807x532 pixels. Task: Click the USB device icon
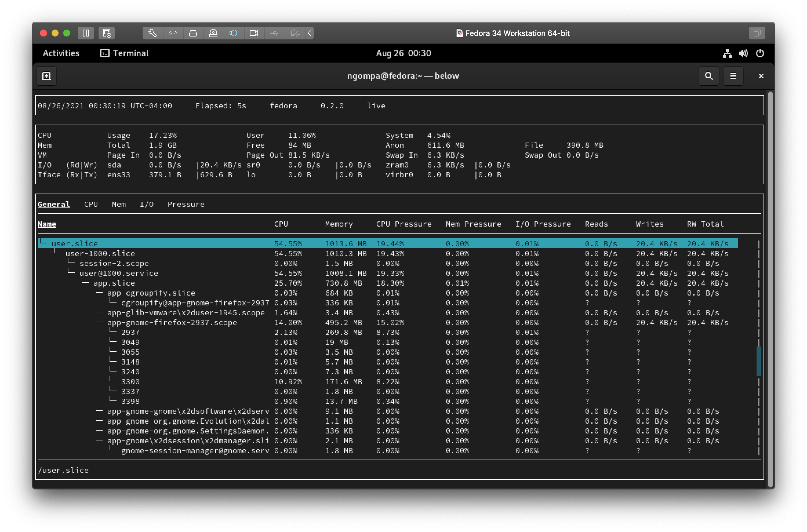274,33
